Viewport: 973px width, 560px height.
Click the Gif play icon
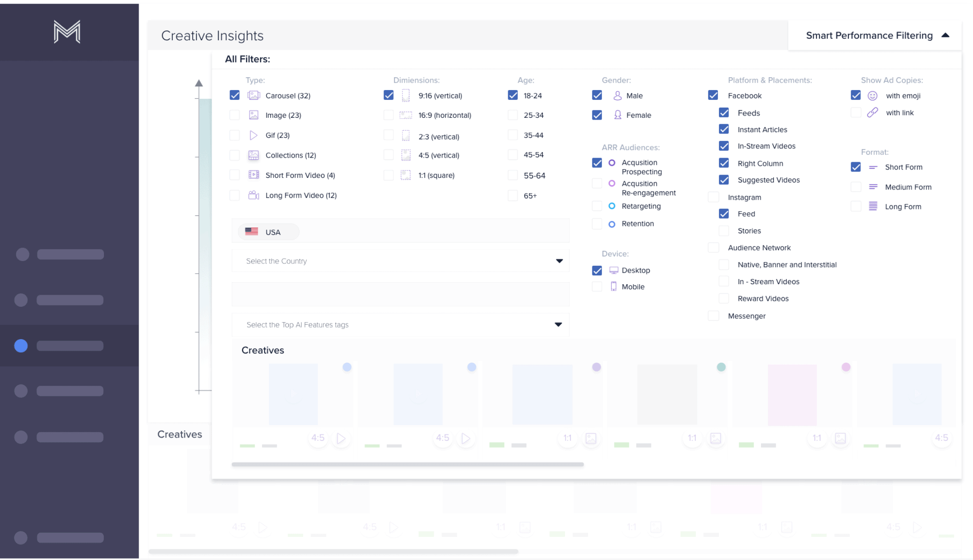[253, 135]
